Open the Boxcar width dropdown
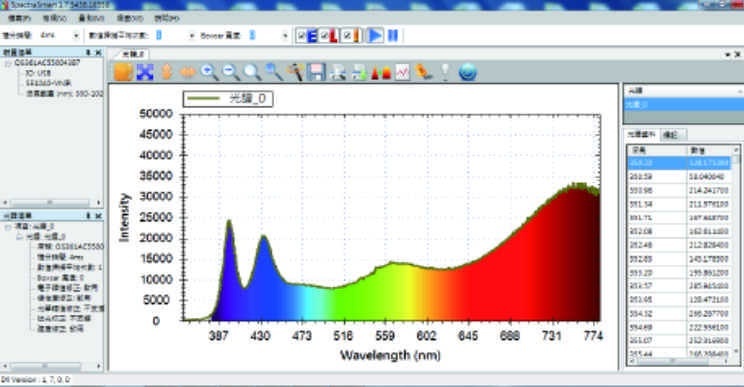Image resolution: width=744 pixels, height=387 pixels. point(269,36)
